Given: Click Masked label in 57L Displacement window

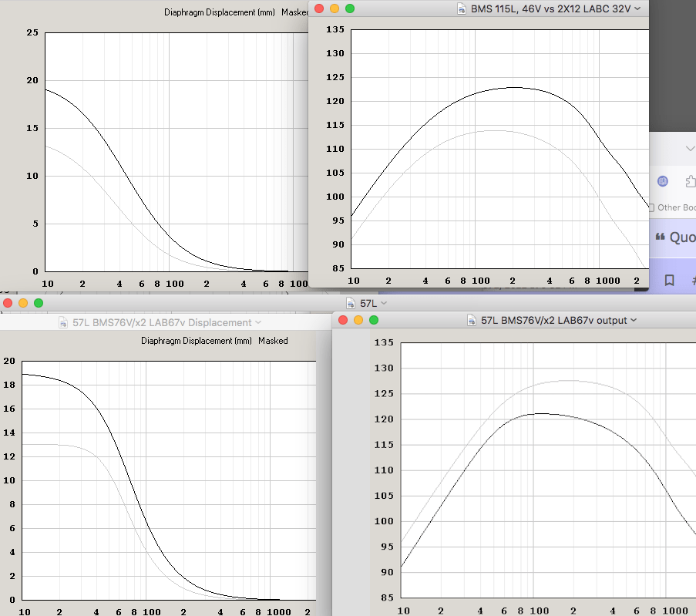Looking at the screenshot, I should (273, 341).
